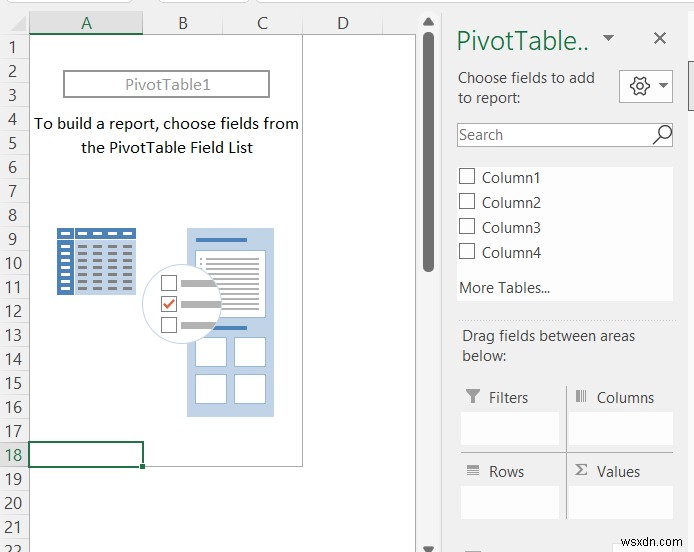Open the PivotTable pane options dropdown arrow
The height and width of the screenshot is (552, 694).
click(608, 39)
